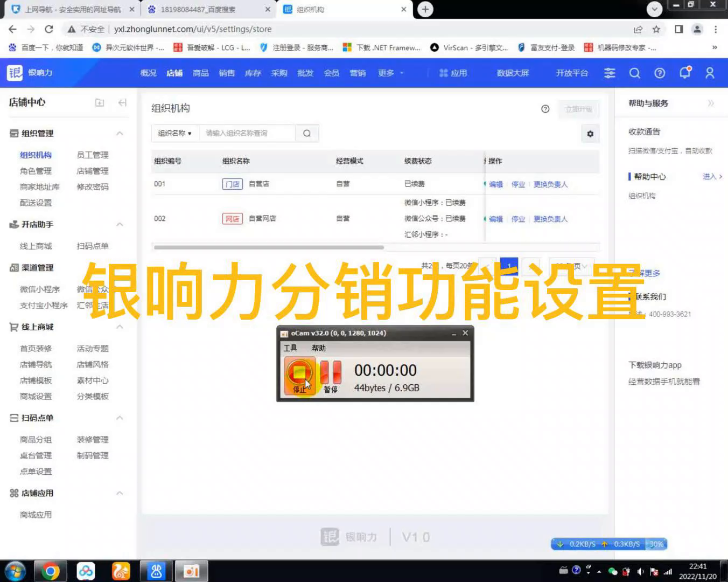Reload the page using the refresh icon
The width and height of the screenshot is (728, 582).
point(49,29)
